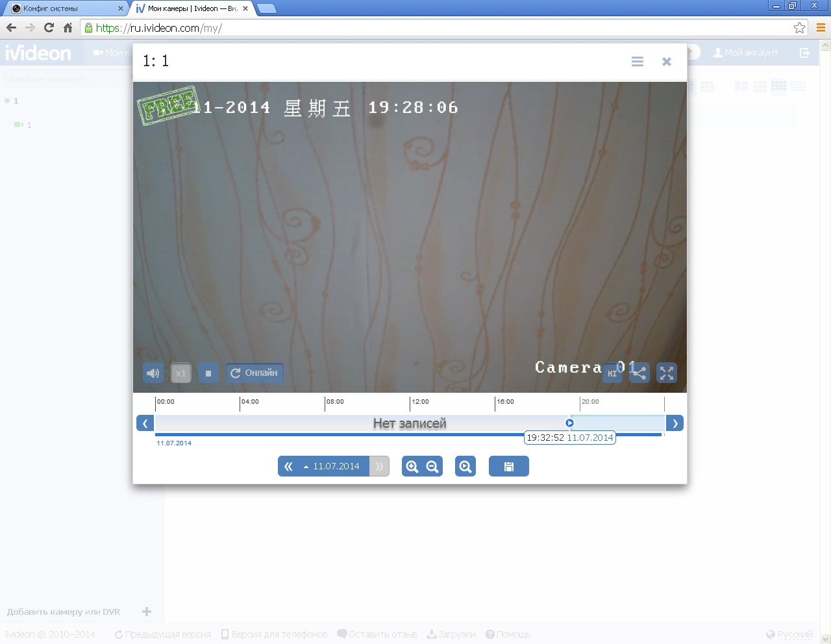Open Chrome menu button

click(821, 28)
